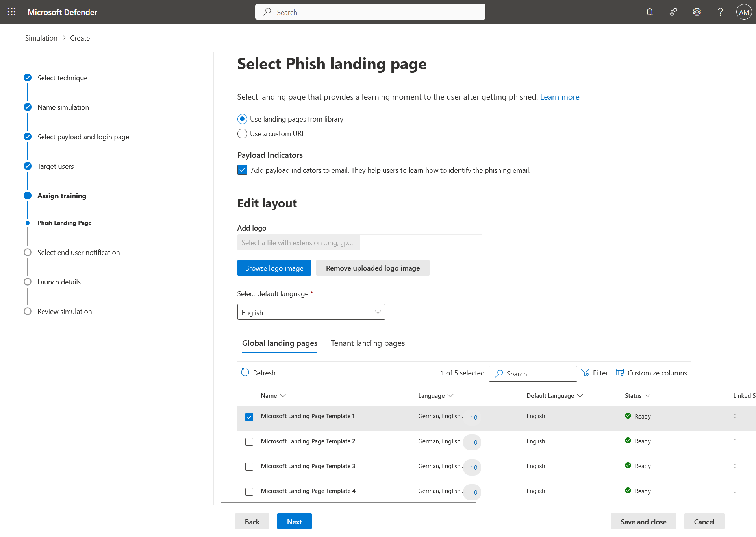Click the horizontal scrollbar under the table
Image resolution: width=756 pixels, height=537 pixels.
(x=348, y=502)
